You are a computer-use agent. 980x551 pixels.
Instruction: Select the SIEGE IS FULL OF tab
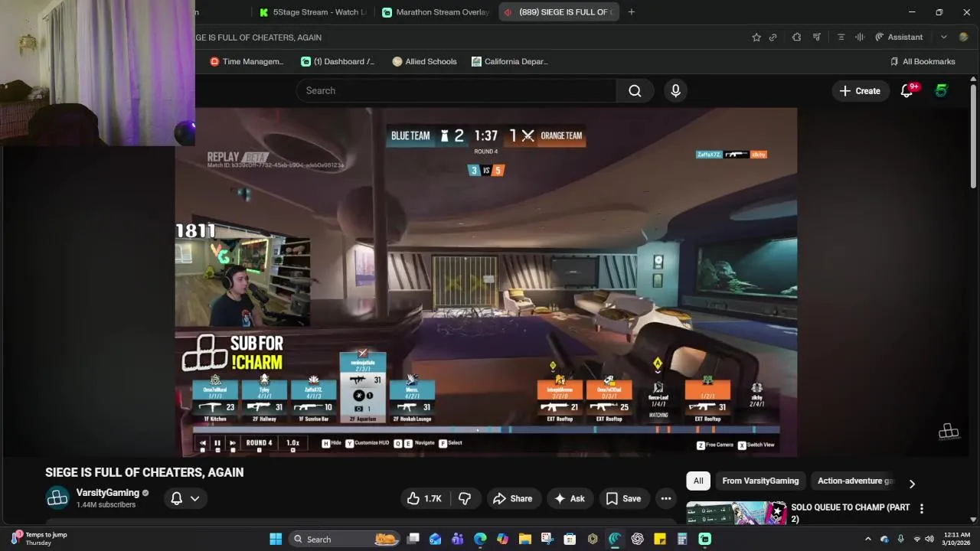click(x=559, y=12)
